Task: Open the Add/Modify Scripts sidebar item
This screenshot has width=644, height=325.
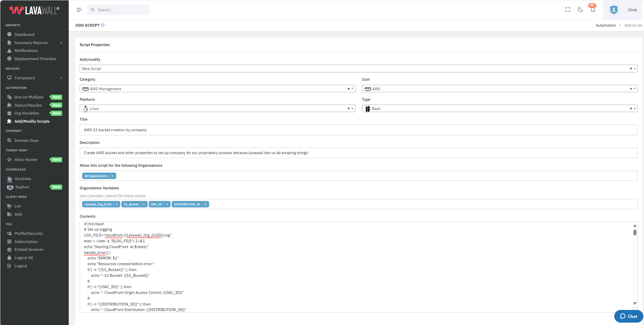Action: click(32, 121)
